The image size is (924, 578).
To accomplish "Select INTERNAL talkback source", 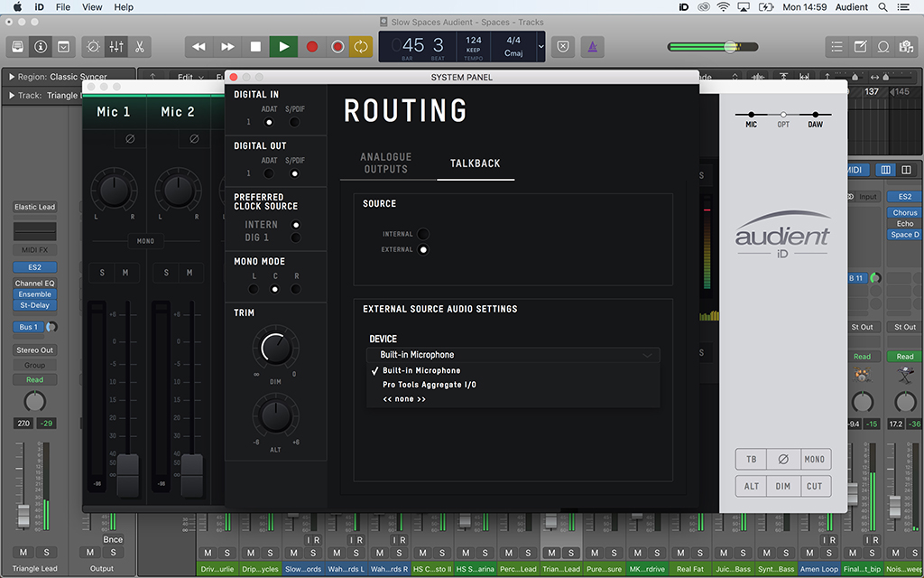I will click(422, 234).
